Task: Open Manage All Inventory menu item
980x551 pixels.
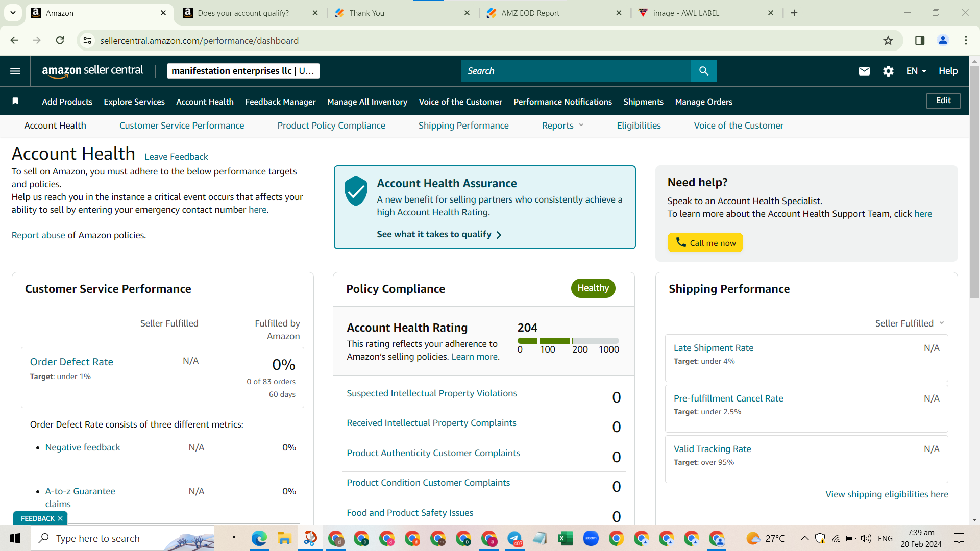Action: tap(367, 102)
